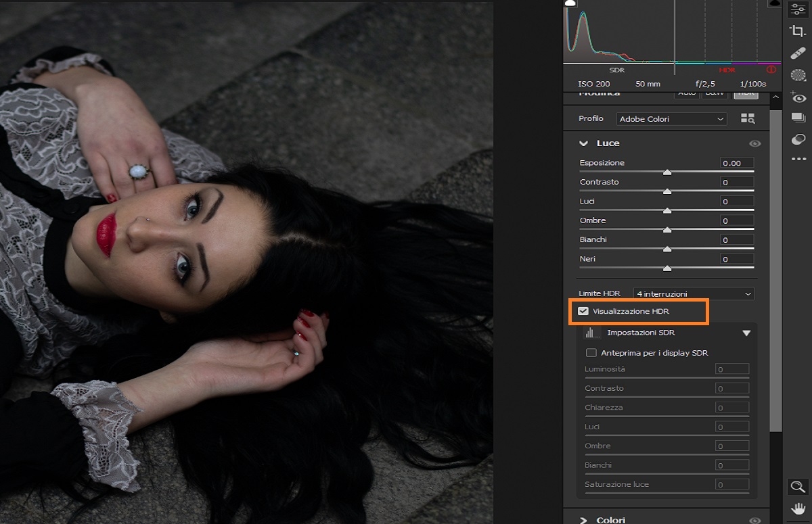Switch to B&W mode
812x524 pixels.
click(x=715, y=93)
